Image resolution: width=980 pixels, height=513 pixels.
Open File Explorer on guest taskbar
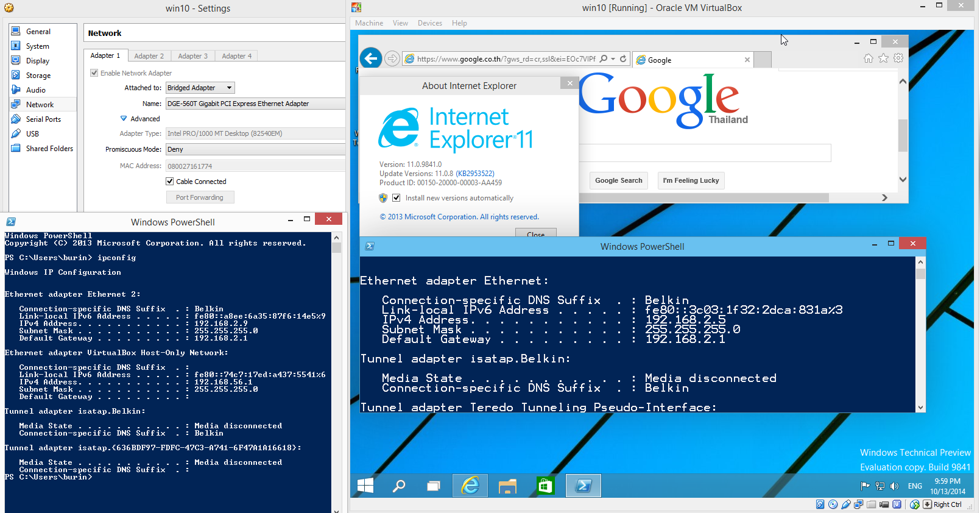pyautogui.click(x=507, y=486)
